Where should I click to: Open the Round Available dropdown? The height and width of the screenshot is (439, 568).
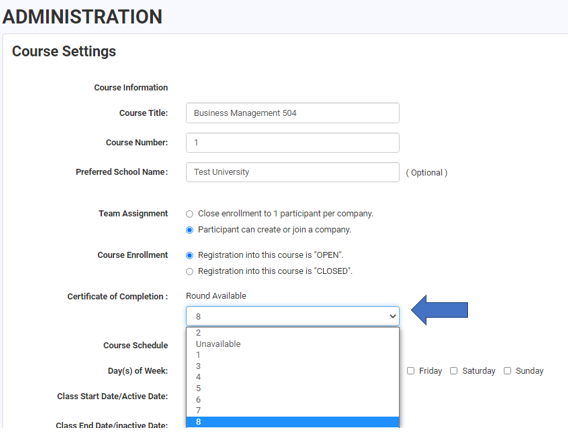[x=293, y=316]
